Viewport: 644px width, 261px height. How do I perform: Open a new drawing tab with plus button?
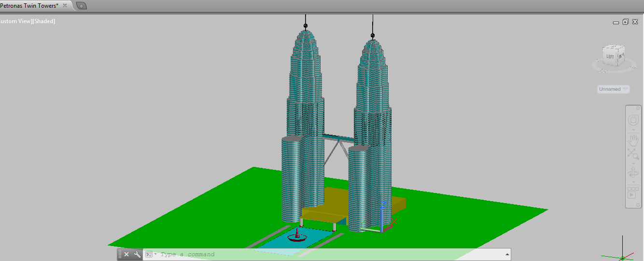(82, 6)
